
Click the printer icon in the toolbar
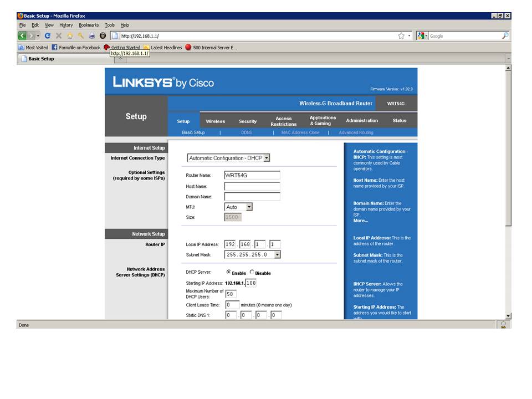[x=92, y=35]
